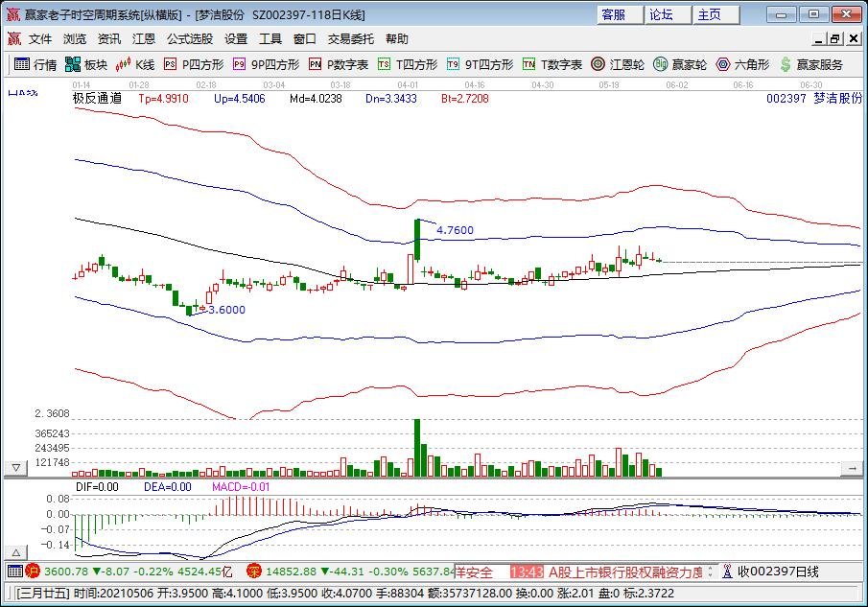Image resolution: width=868 pixels, height=607 pixels.
Task: Click the news headline A股上市银行股权融资力度
Action: pos(625,572)
